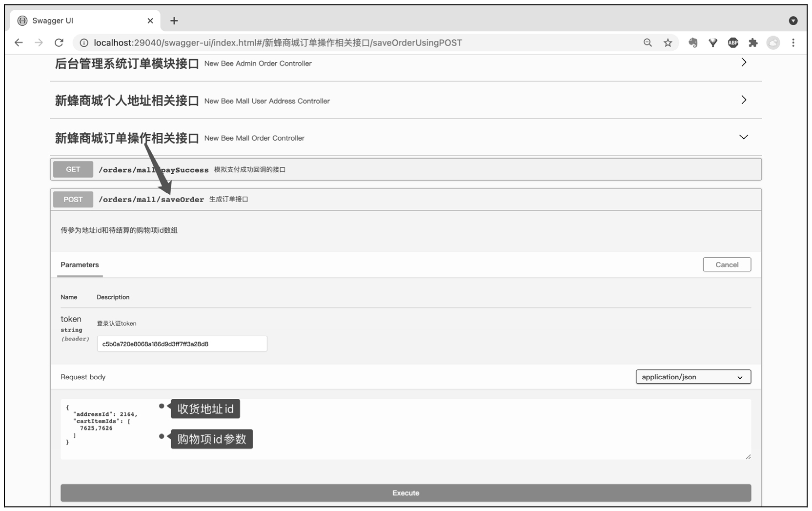Close the Swagger UI tab
This screenshot has height=511, width=812.
pyautogui.click(x=150, y=20)
